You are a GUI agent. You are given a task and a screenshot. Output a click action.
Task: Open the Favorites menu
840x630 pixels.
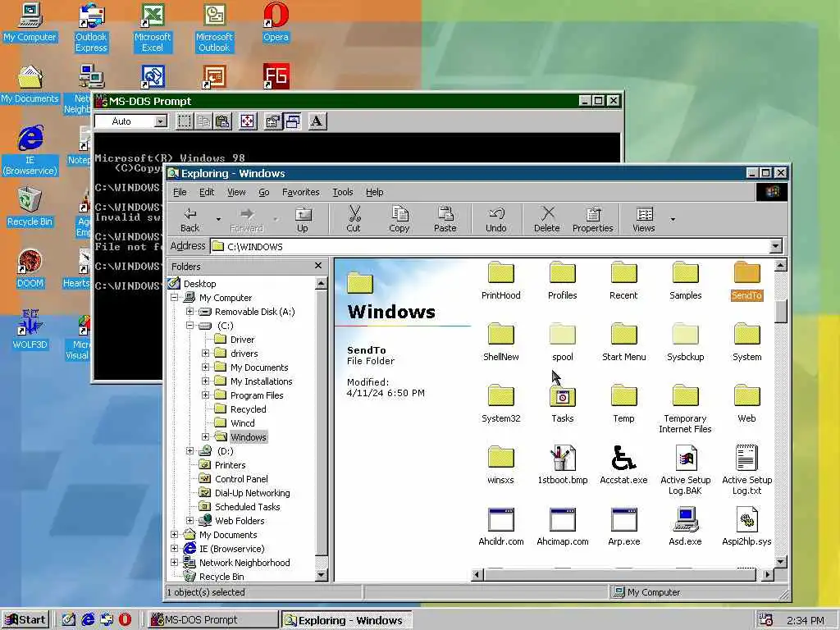(x=300, y=192)
